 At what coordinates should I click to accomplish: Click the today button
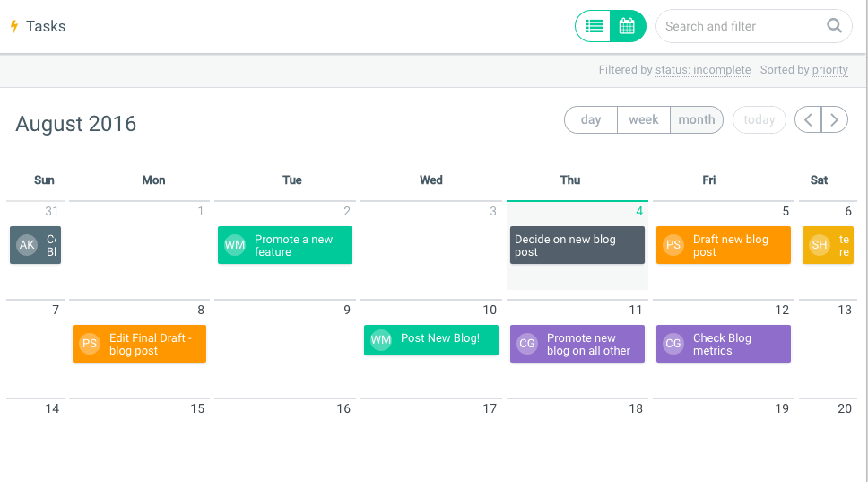759,119
